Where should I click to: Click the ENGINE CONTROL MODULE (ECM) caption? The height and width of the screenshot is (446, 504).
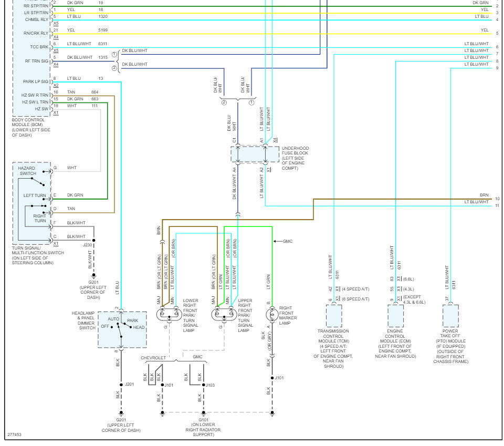pos(395,344)
